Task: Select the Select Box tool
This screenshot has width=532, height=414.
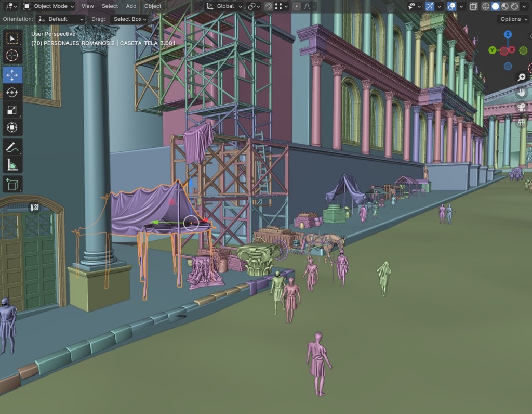Action: point(11,38)
